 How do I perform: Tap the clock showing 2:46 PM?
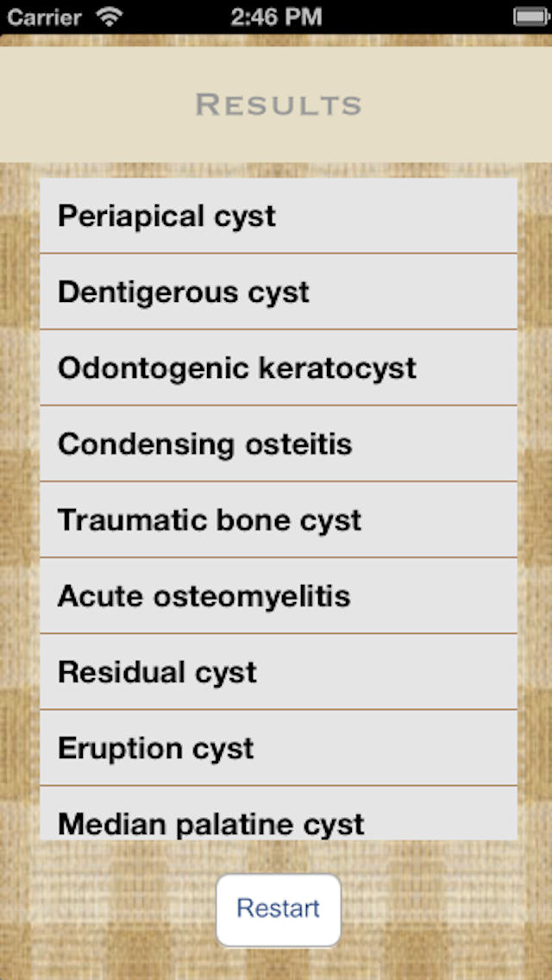click(276, 16)
